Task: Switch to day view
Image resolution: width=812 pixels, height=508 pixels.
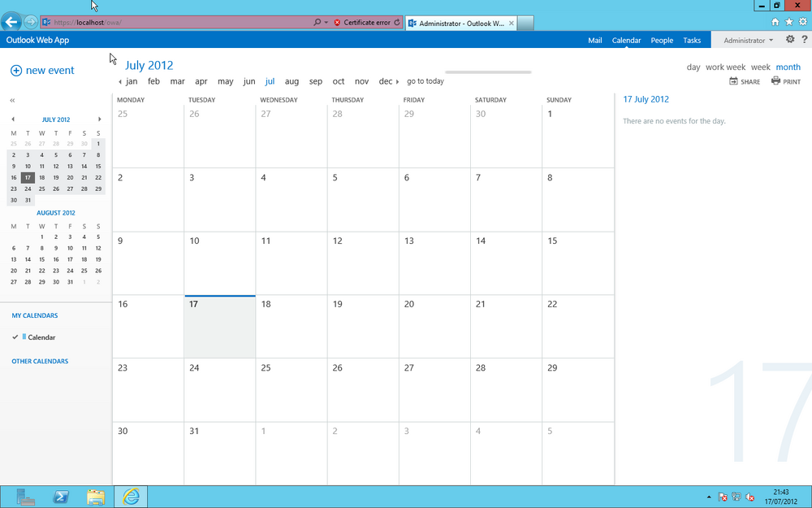Action: (x=693, y=67)
